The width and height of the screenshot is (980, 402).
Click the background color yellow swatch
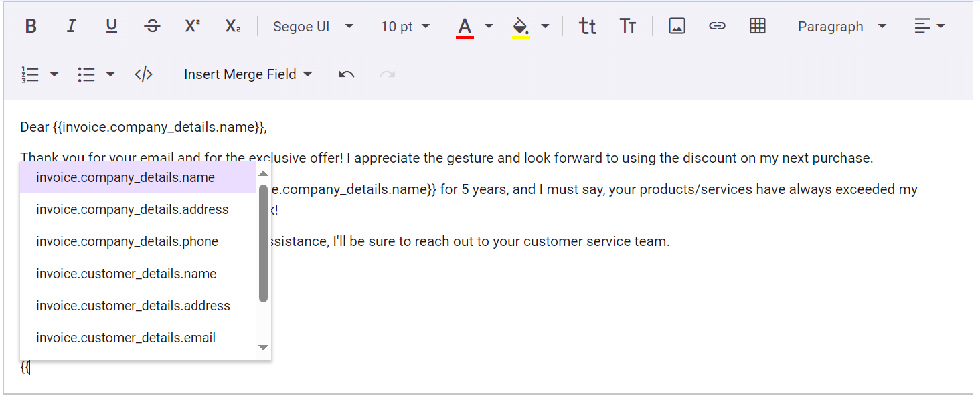pos(521,27)
